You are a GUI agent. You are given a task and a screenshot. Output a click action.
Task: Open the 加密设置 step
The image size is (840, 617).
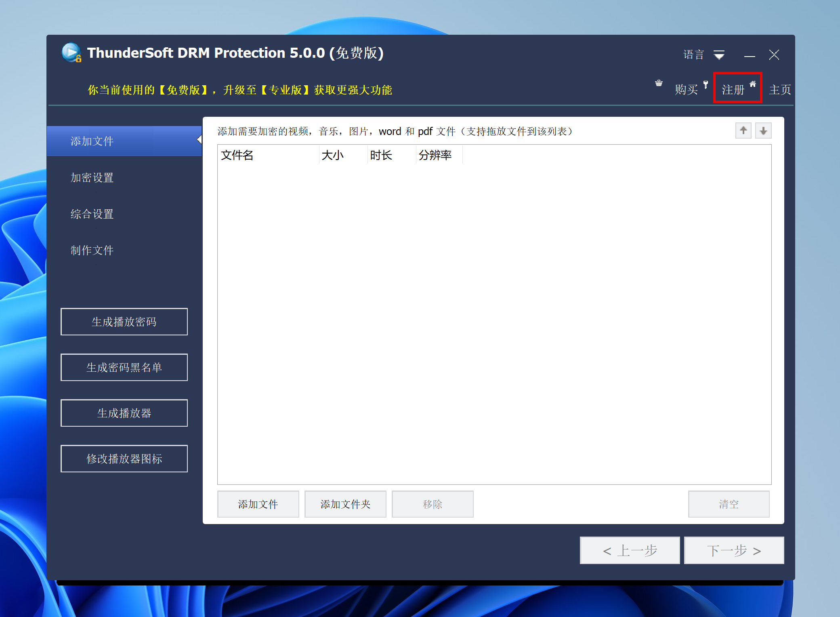92,177
